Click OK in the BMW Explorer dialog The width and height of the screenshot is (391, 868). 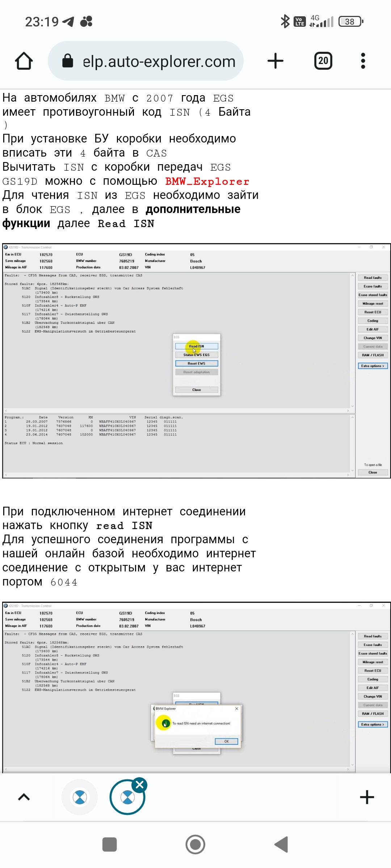[226, 741]
